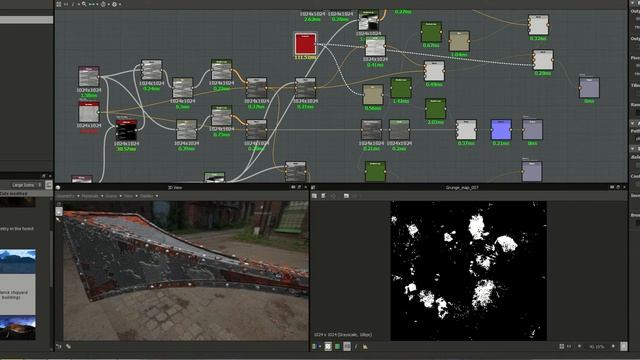
Task: Click the icon beside Large Icons dropdown
Action: [x=49, y=185]
